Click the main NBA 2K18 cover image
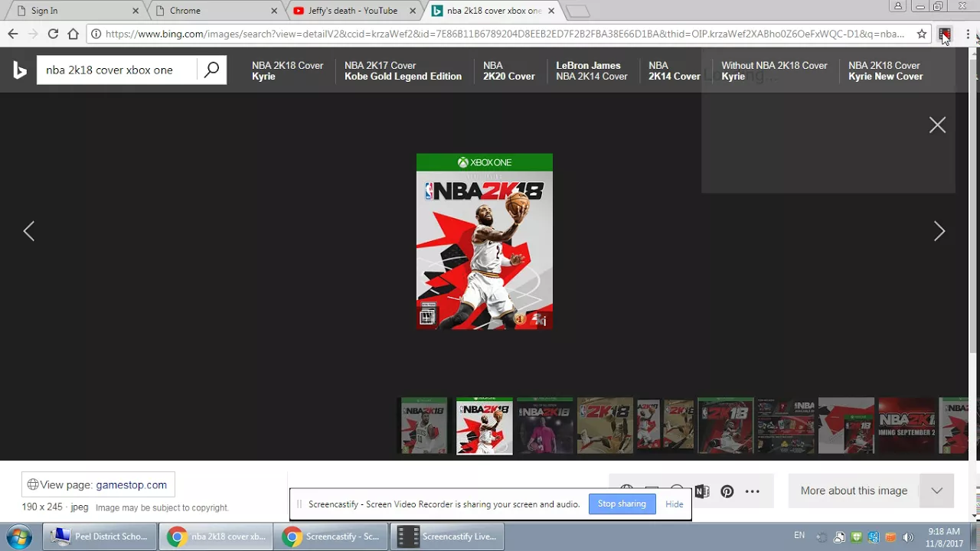 point(484,241)
